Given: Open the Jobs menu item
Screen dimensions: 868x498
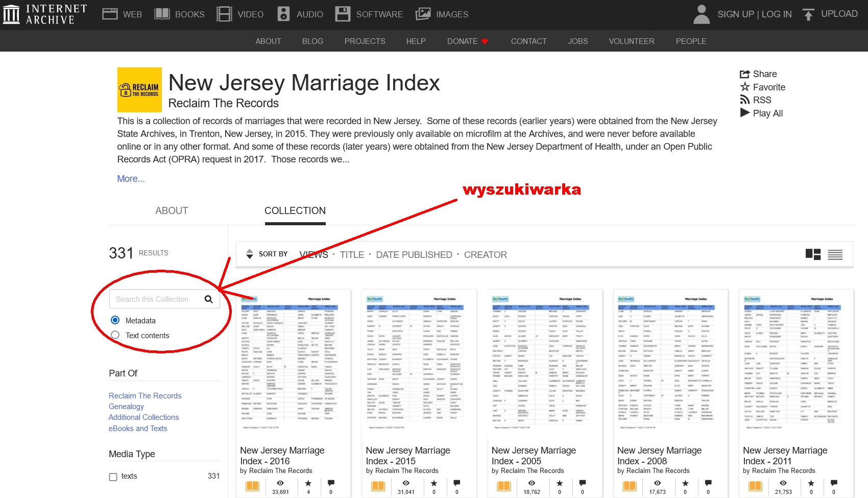Looking at the screenshot, I should pyautogui.click(x=578, y=41).
